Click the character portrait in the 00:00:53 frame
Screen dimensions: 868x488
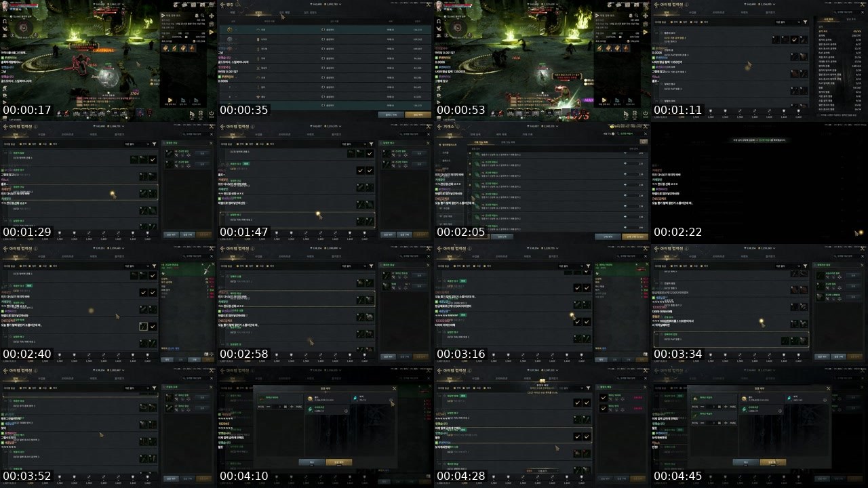tap(440, 5)
